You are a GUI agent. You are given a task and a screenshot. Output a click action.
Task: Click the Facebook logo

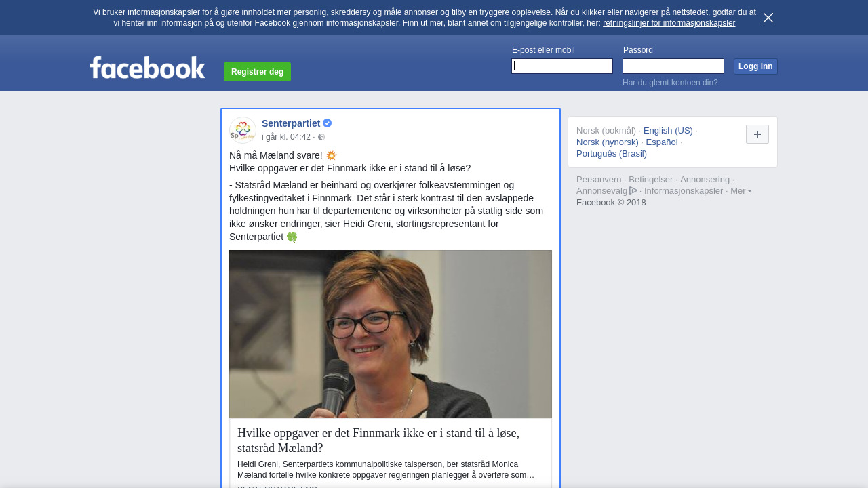[148, 68]
